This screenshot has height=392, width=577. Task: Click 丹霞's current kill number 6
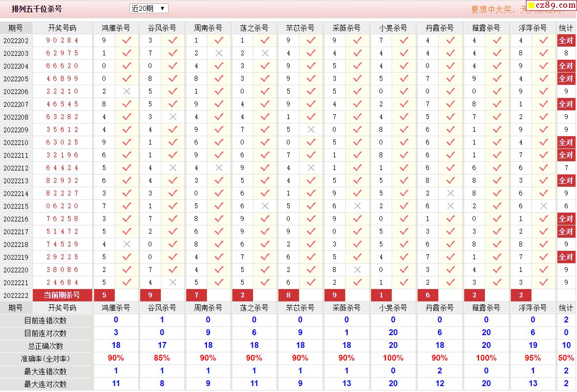(427, 295)
